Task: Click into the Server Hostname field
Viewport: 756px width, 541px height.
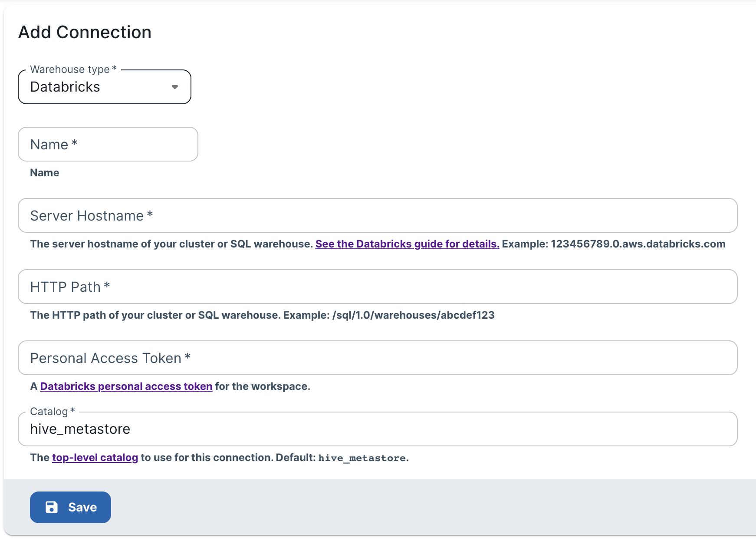Action: tap(378, 215)
